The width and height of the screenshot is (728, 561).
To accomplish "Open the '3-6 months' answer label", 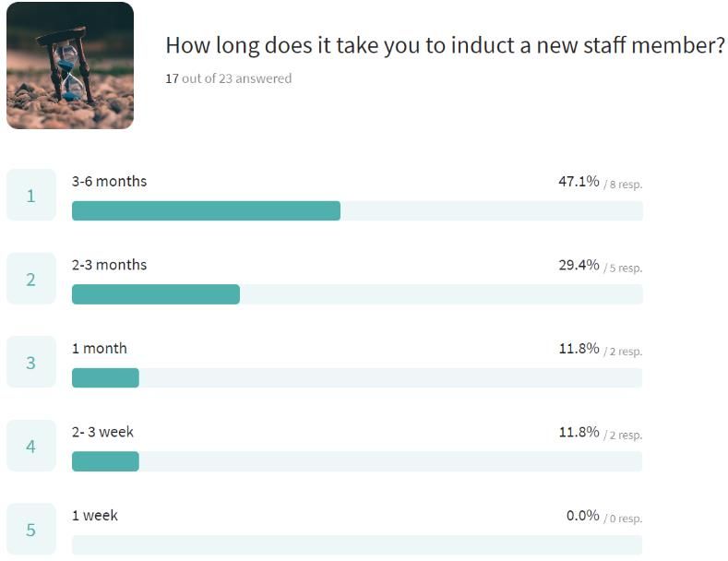I will point(109,181).
